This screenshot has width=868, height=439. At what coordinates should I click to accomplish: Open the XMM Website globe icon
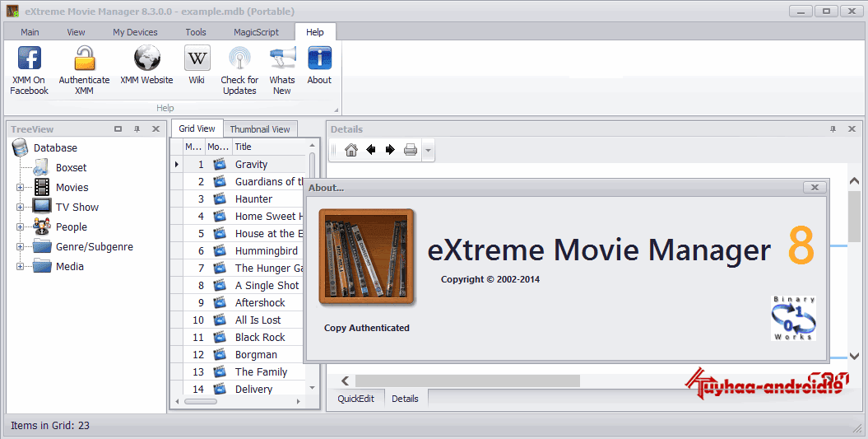(x=147, y=58)
